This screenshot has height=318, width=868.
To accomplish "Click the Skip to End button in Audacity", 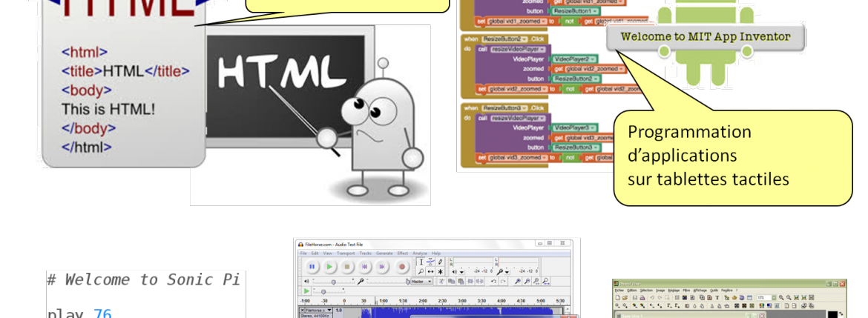I will [x=383, y=266].
